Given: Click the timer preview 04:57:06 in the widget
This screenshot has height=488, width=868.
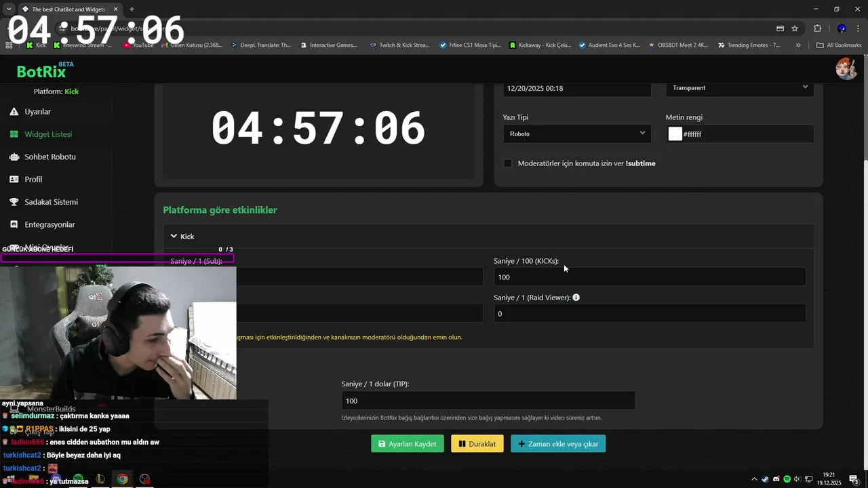Looking at the screenshot, I should point(318,128).
